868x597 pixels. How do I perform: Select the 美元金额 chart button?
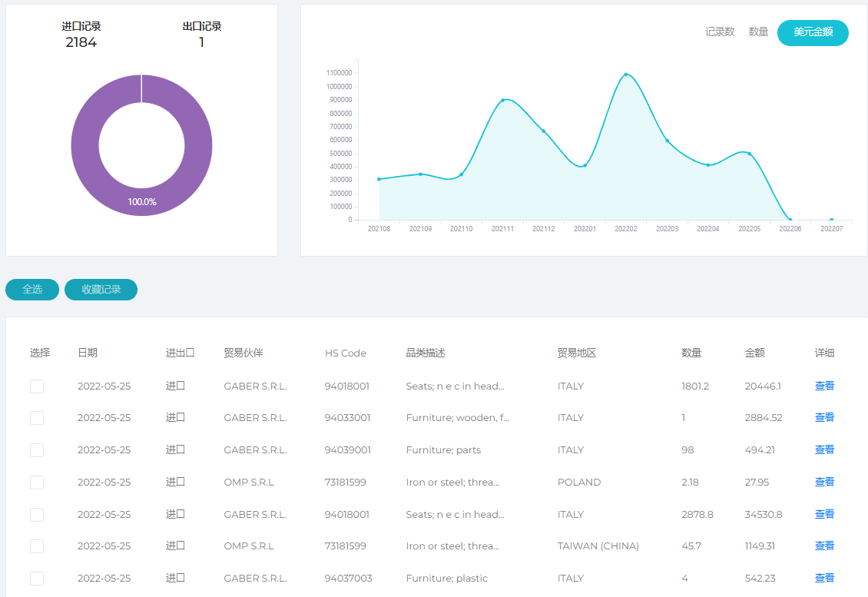click(813, 33)
